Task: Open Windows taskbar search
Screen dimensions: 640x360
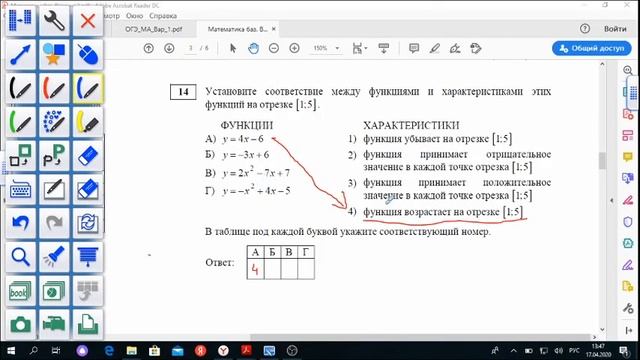Action: coord(33,351)
